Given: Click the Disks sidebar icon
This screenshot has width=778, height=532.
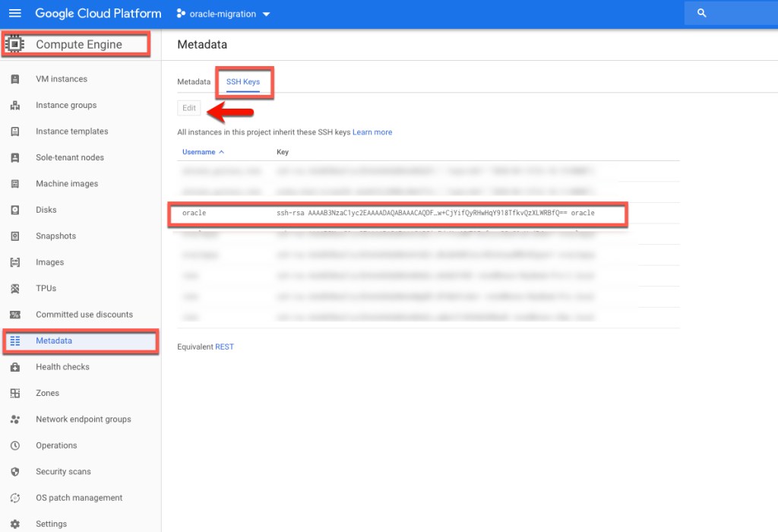Looking at the screenshot, I should pyautogui.click(x=15, y=210).
